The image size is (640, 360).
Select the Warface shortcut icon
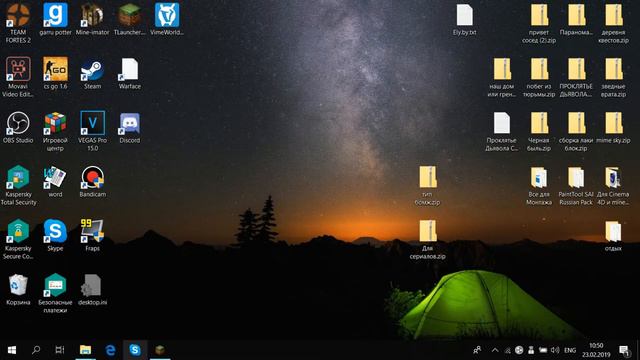[129, 69]
